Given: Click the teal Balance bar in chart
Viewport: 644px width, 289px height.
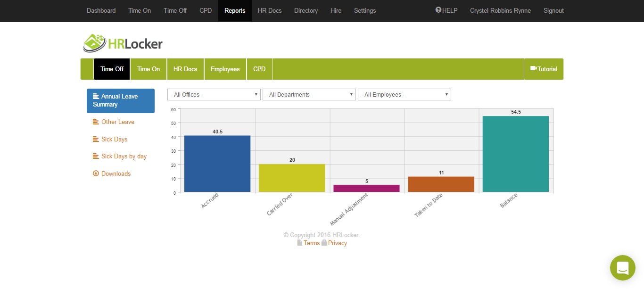Looking at the screenshot, I should 515,154.
